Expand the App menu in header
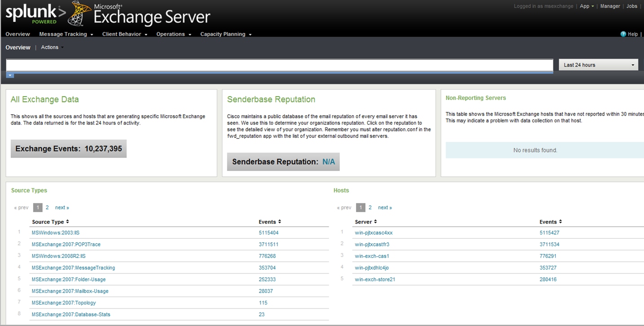Screen dimensions: 644x326 (x=587, y=6)
